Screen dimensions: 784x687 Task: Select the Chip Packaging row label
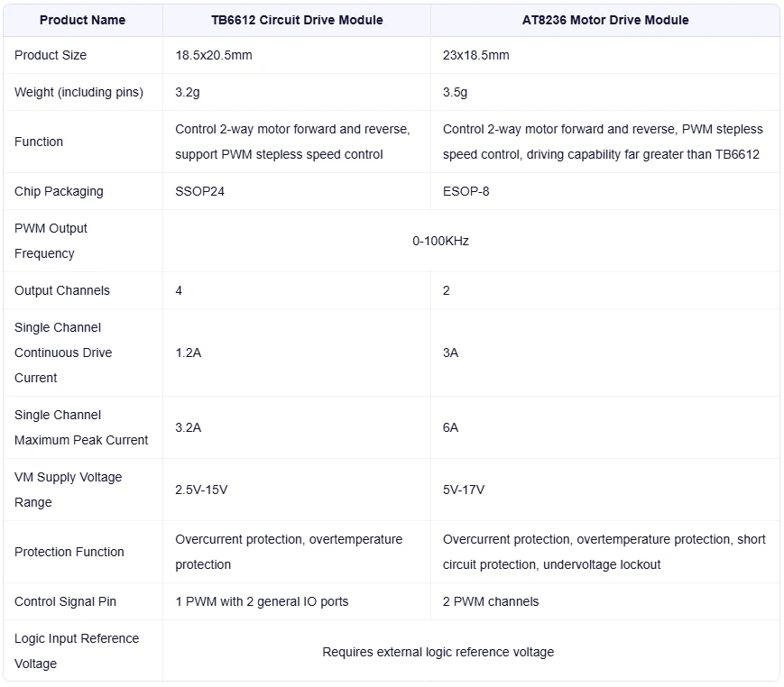59,191
